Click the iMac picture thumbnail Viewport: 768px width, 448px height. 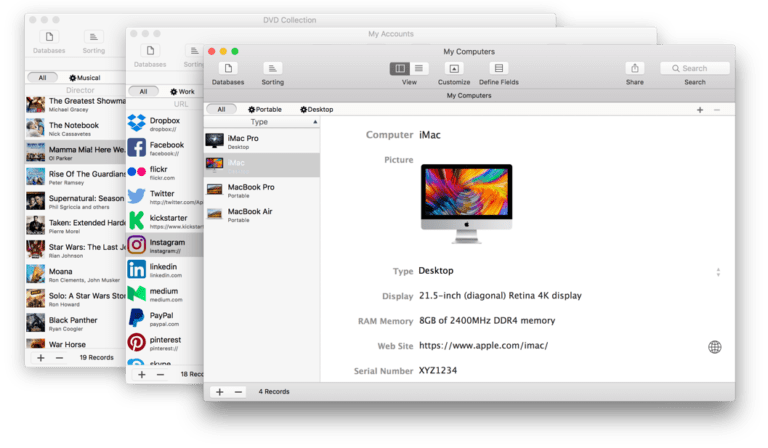467,204
